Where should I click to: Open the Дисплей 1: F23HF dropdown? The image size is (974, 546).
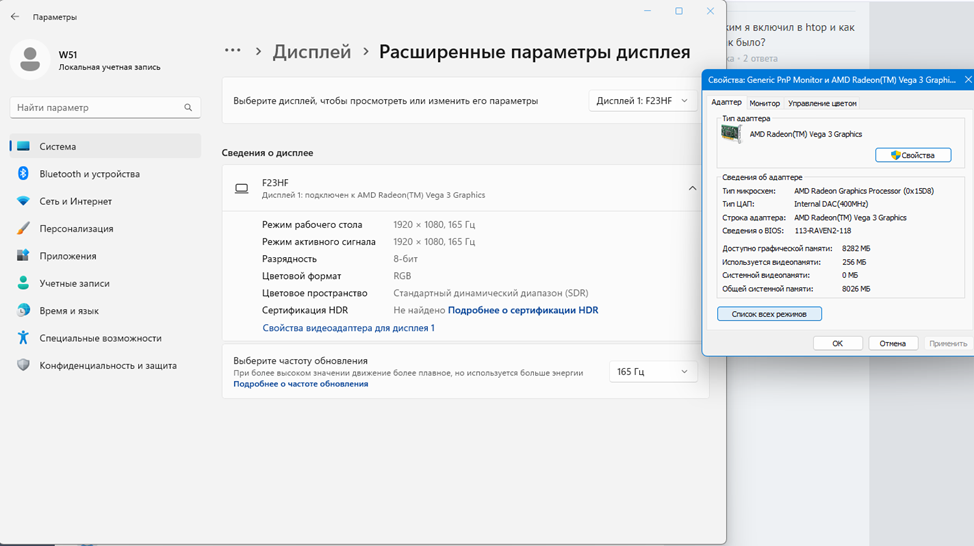click(642, 101)
